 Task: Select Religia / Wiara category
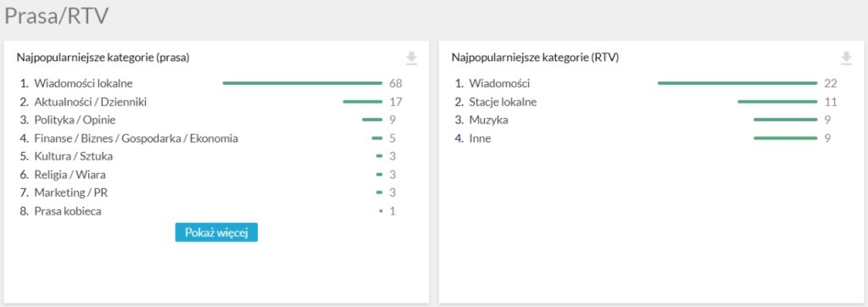point(70,175)
